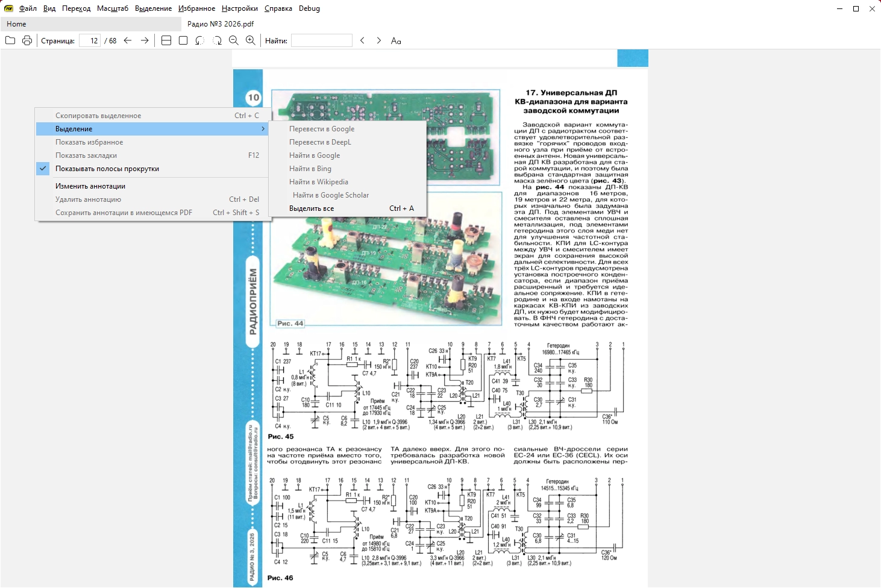Select 'Перевести в Google' from submenu
This screenshot has height=588, width=881.
pyautogui.click(x=322, y=129)
